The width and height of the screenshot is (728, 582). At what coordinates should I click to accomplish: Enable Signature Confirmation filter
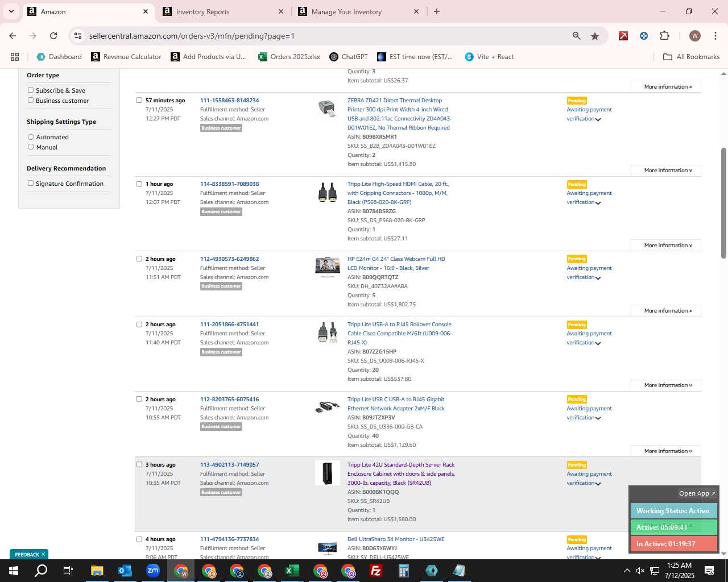[x=31, y=183]
